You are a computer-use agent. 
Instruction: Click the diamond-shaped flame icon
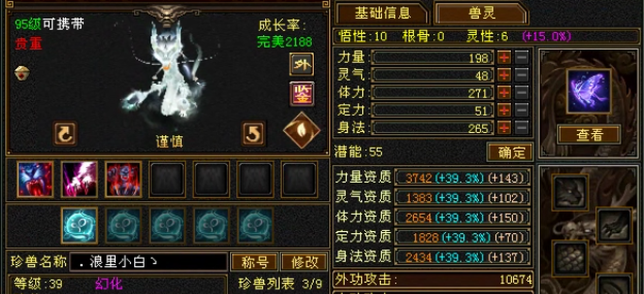click(x=302, y=130)
